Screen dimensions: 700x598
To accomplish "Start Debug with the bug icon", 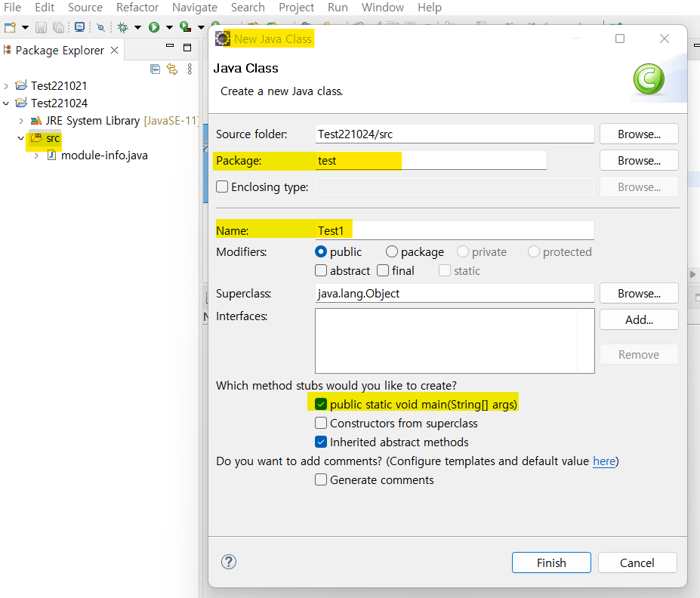I will 123,28.
